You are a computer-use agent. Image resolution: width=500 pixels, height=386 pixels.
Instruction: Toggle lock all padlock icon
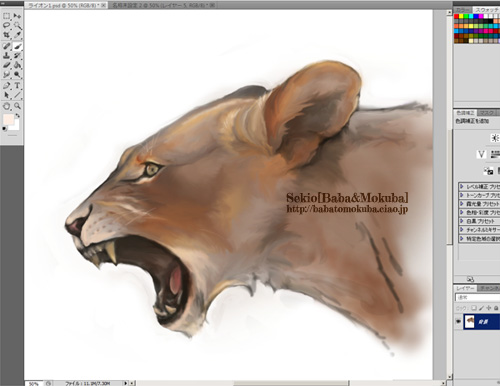pos(496,308)
